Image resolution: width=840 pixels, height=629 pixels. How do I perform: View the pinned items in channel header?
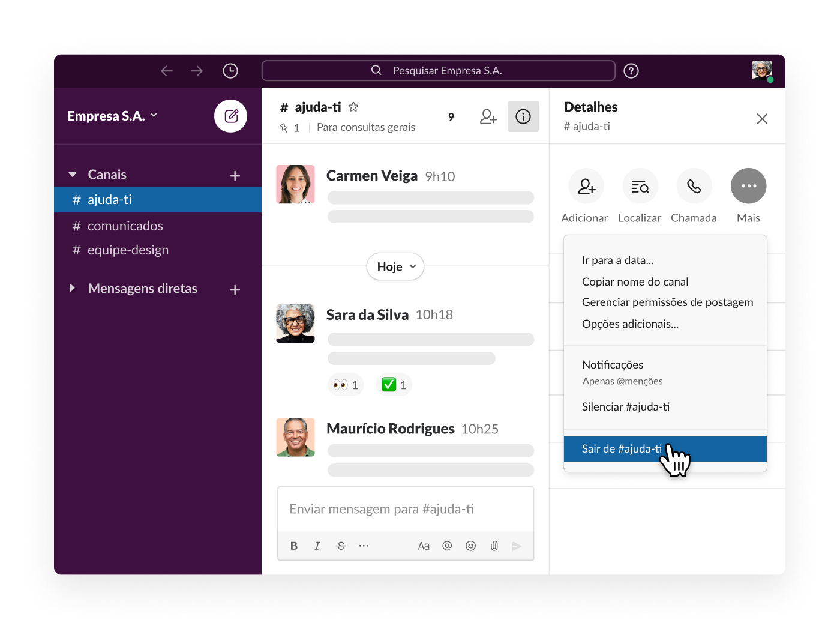[x=290, y=128]
